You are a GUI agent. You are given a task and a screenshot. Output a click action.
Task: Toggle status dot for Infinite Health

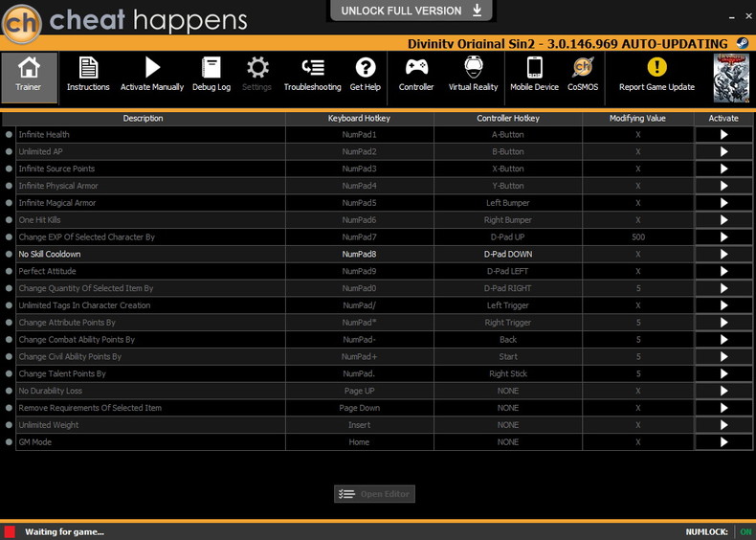(9, 135)
